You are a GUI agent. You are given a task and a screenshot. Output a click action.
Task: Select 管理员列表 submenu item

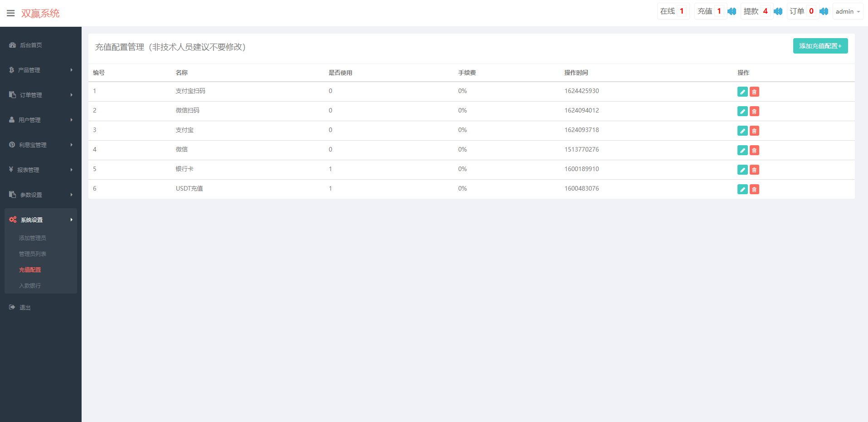pos(33,254)
